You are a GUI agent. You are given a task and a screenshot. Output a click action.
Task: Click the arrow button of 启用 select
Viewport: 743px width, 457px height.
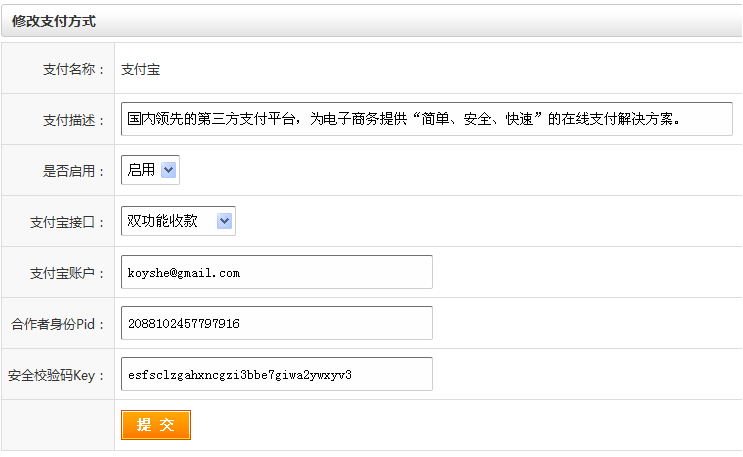pyautogui.click(x=168, y=170)
